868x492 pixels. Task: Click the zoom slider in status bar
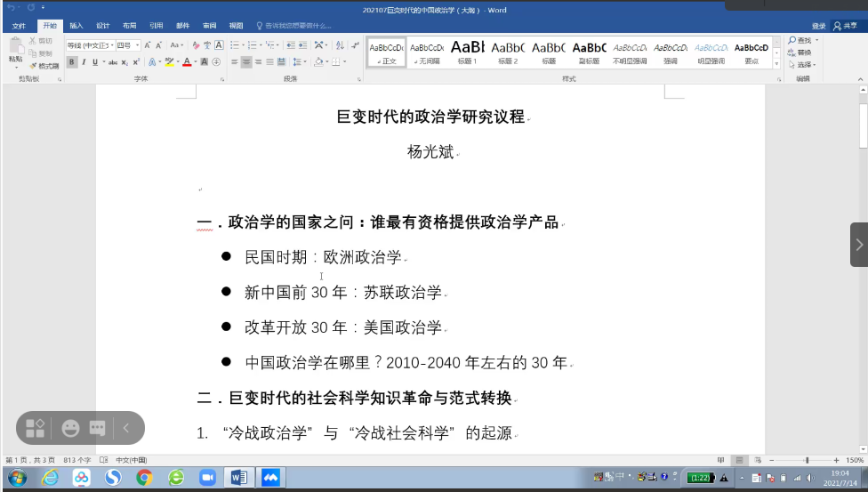tap(805, 460)
